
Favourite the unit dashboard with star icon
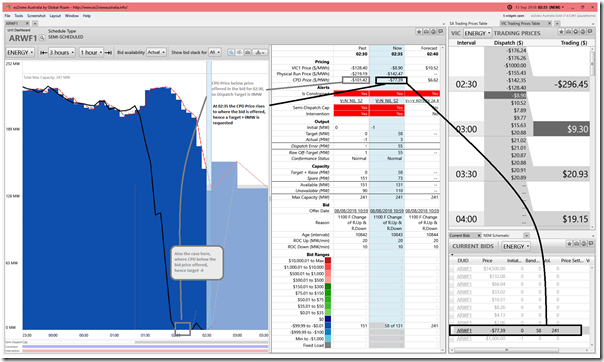coord(419,32)
